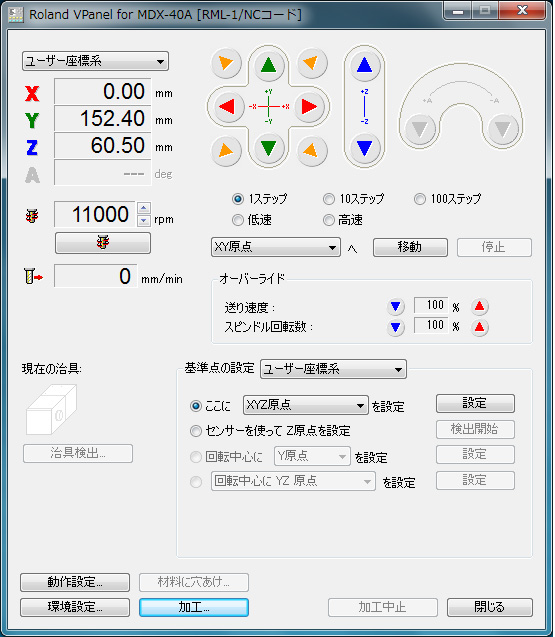Click the orange lower-right diagonal jog arrow
Viewport: 555px width, 637px height.
(312, 151)
